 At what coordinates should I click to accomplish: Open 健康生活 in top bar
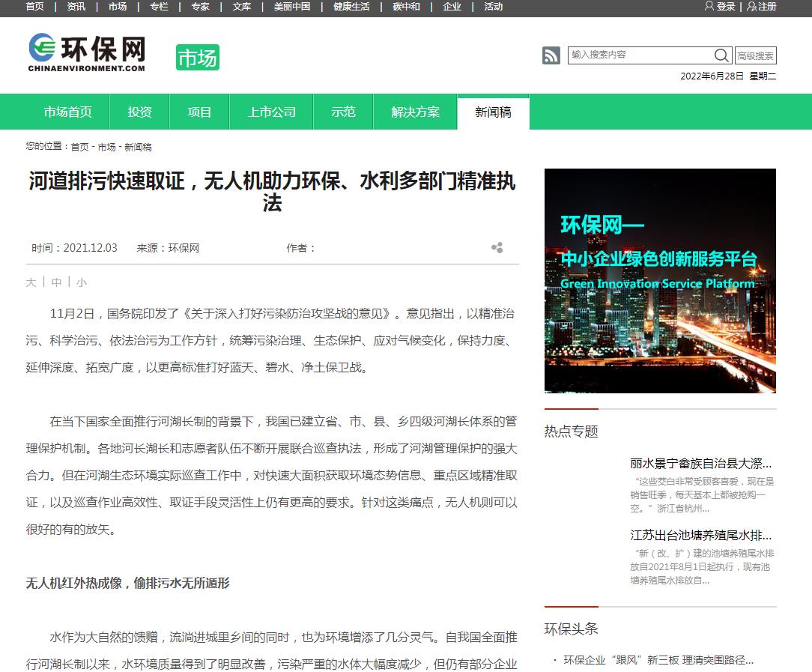[x=351, y=6]
